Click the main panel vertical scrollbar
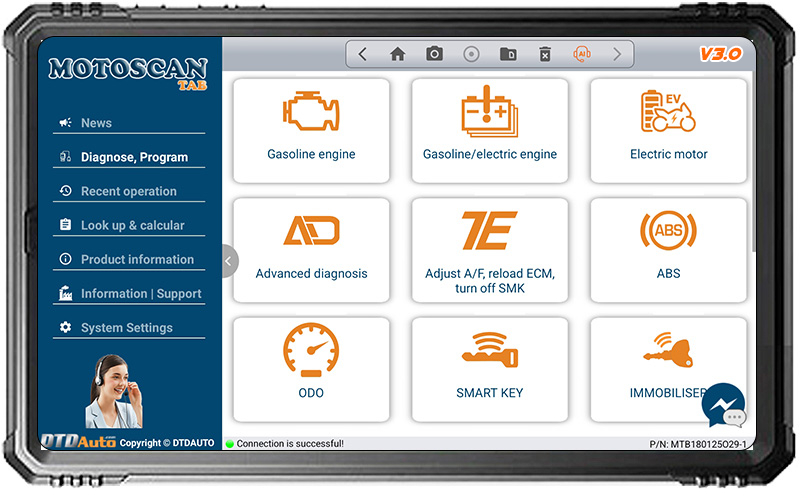 [x=754, y=162]
